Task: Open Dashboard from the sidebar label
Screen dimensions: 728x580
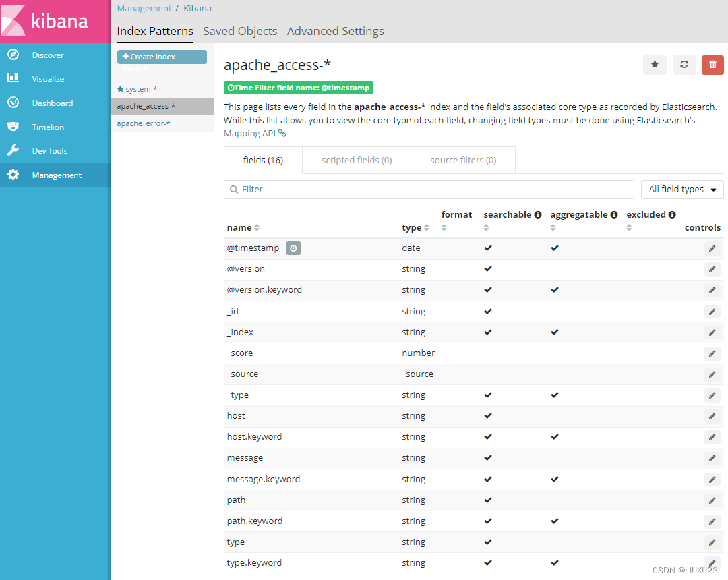Action: (53, 103)
